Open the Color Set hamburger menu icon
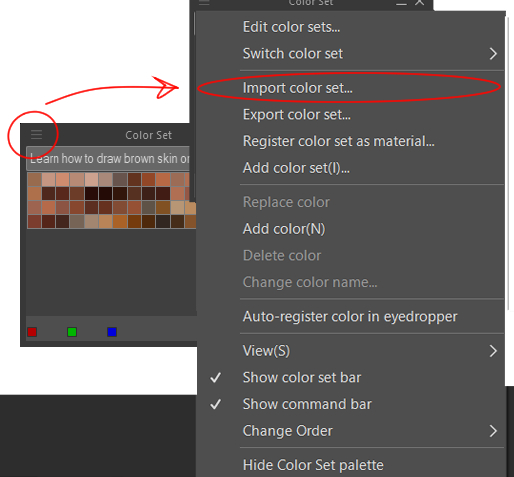The height and width of the screenshot is (477, 514). (36, 135)
